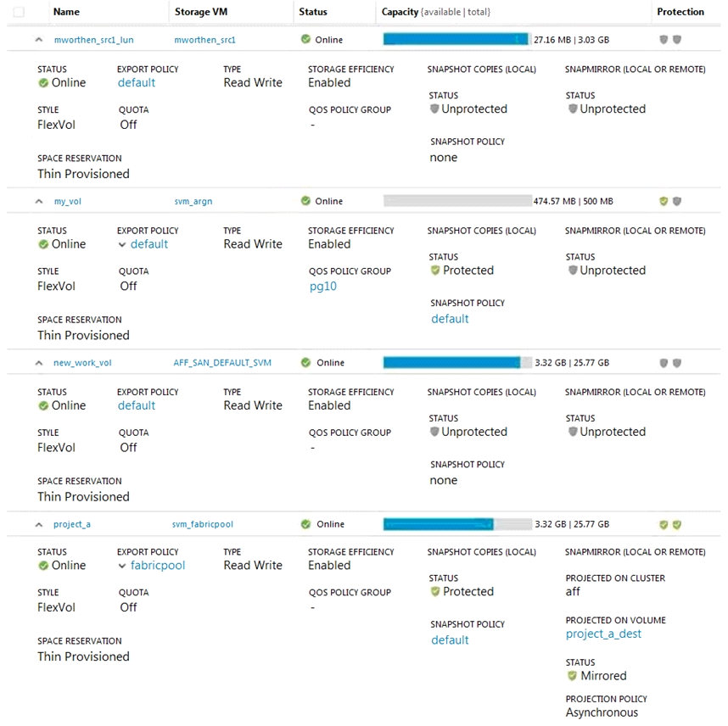Image resolution: width=728 pixels, height=726 pixels.
Task: Open the pg10 QoS policy group link
Action: pyautogui.click(x=323, y=287)
